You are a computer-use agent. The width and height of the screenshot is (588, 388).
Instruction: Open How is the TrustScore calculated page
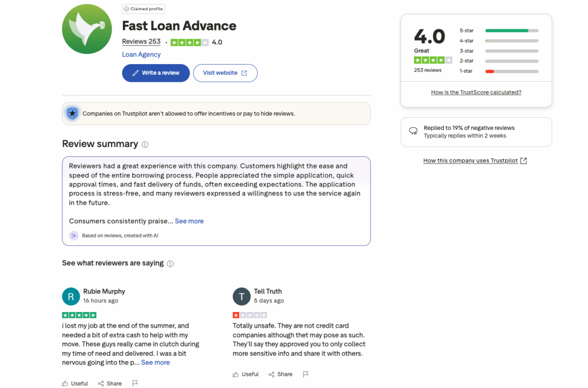(476, 92)
